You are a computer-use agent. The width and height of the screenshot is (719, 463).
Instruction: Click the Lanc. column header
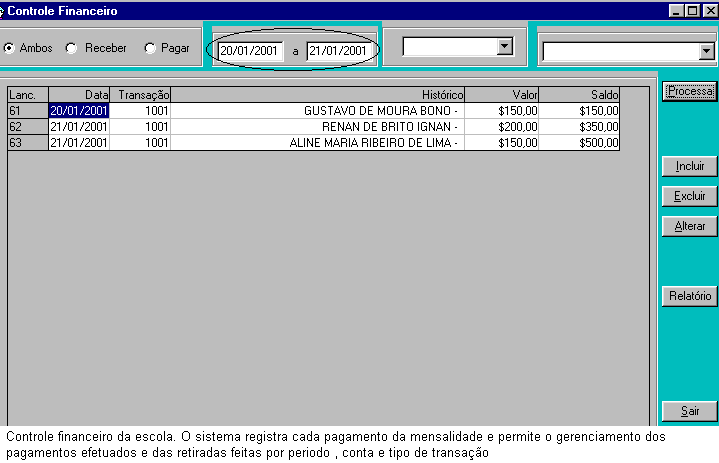pos(28,95)
